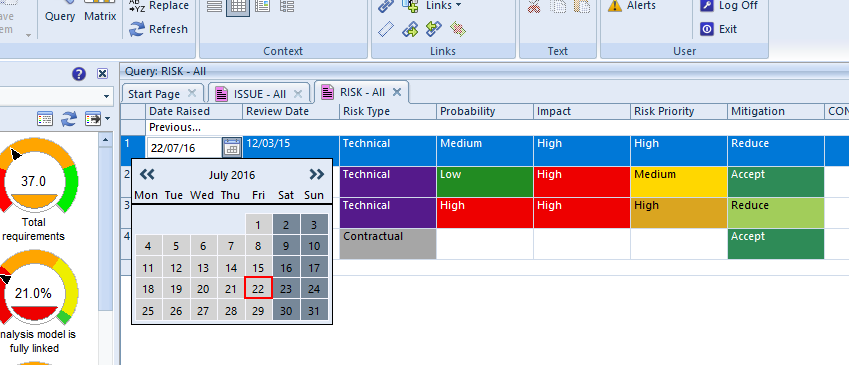
Task: Click the Cut scissors icon in Text group
Action: [x=534, y=6]
